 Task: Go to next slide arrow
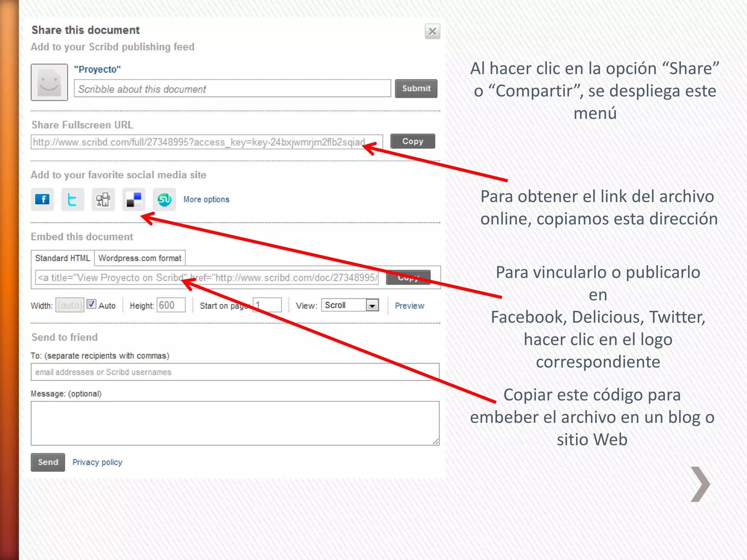coord(700,484)
